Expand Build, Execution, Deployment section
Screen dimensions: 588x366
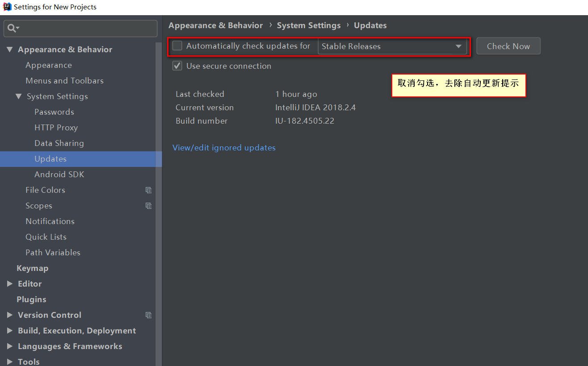coord(10,331)
